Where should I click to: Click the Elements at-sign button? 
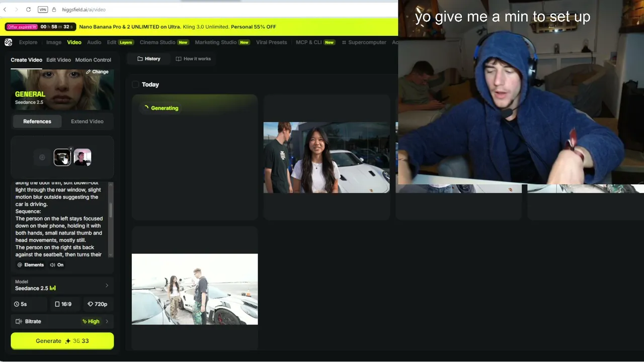coord(31,265)
